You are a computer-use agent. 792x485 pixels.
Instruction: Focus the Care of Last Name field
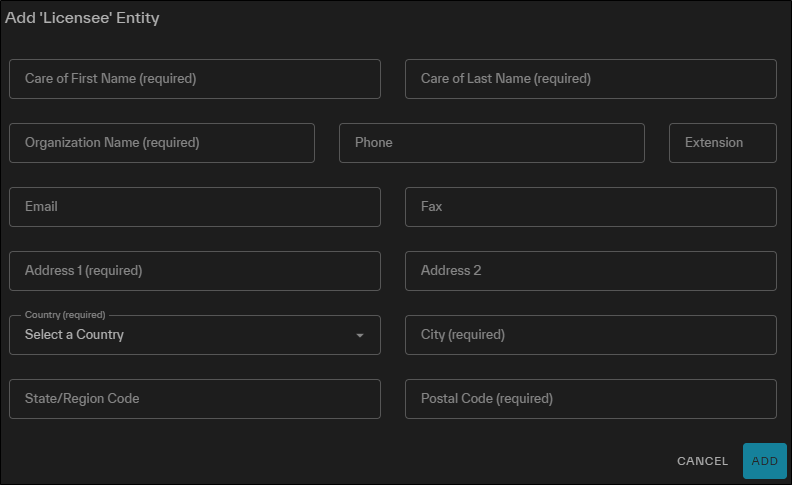pyautogui.click(x=590, y=79)
